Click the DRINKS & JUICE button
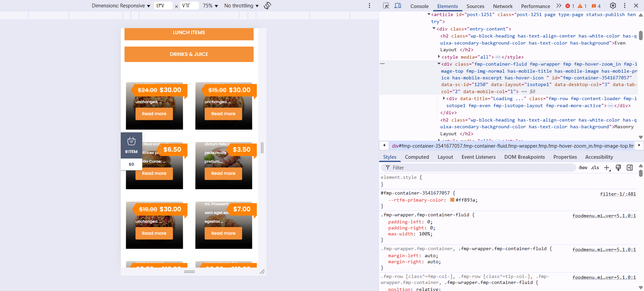This screenshot has height=291, width=644. tap(189, 54)
